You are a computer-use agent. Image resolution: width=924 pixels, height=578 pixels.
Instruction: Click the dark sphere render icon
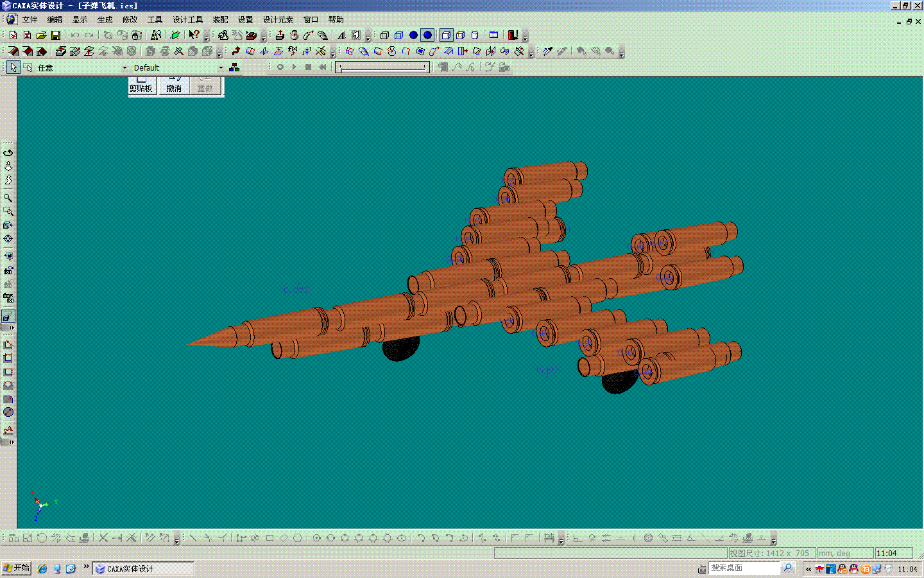(8, 412)
